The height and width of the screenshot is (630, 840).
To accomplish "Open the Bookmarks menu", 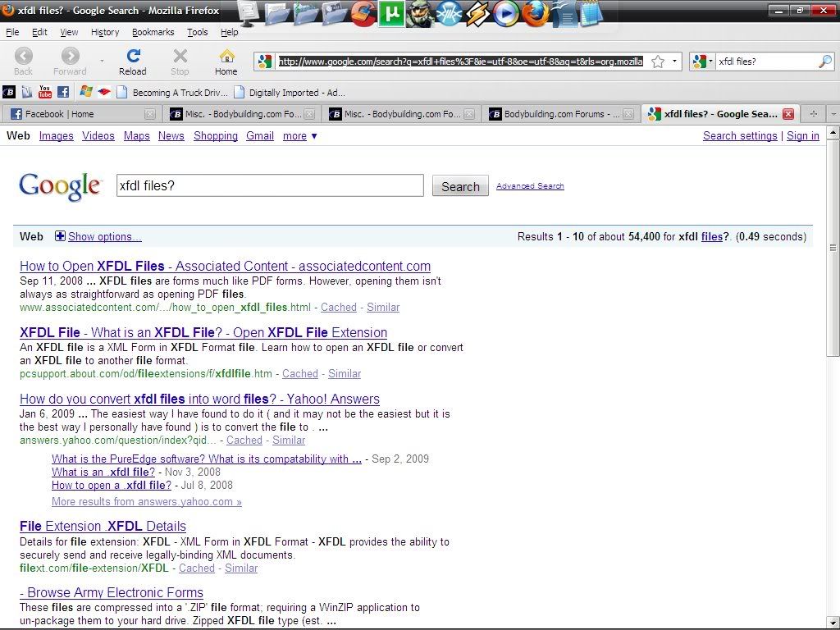I will (153, 32).
